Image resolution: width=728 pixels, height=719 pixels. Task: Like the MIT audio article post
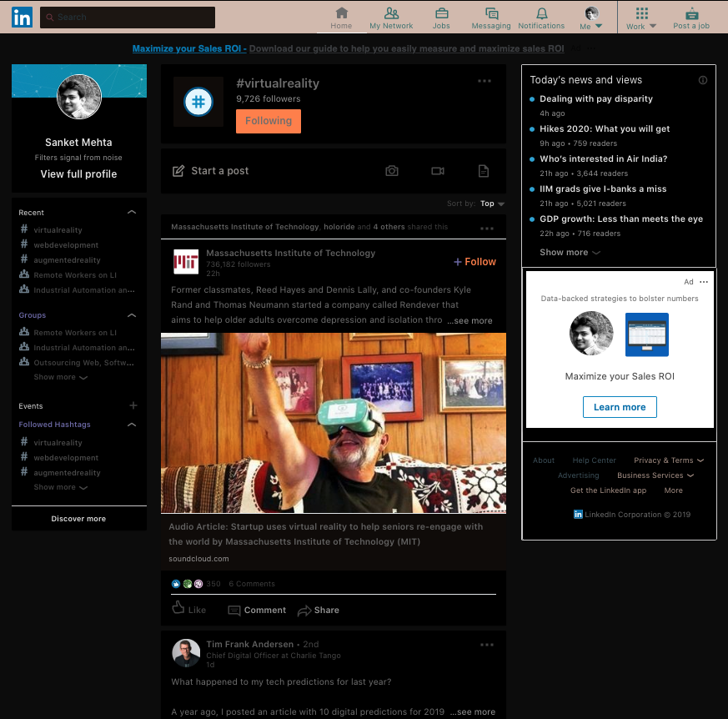pyautogui.click(x=189, y=610)
